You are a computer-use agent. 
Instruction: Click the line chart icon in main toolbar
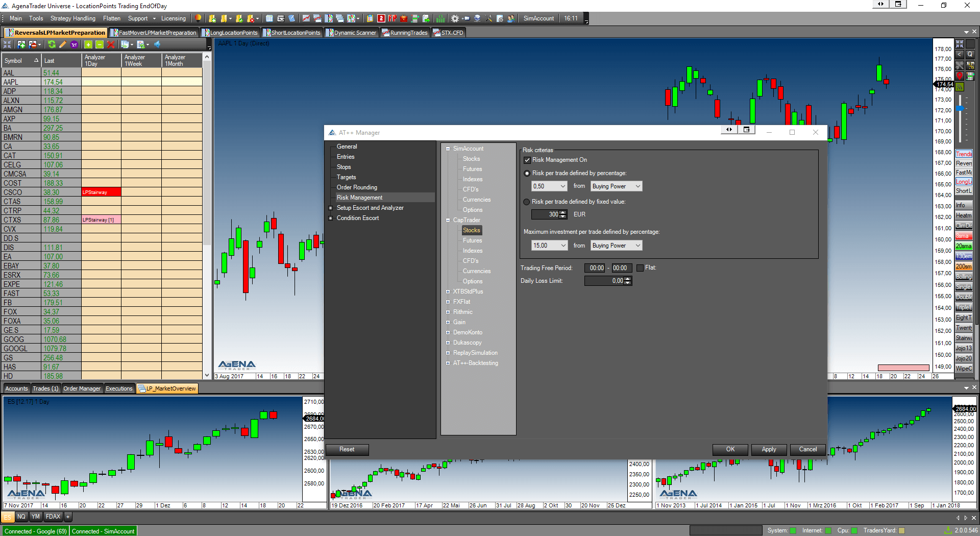306,18
